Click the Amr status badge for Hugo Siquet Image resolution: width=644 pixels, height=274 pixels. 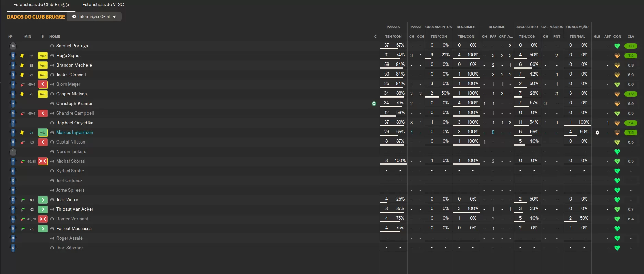click(x=43, y=56)
